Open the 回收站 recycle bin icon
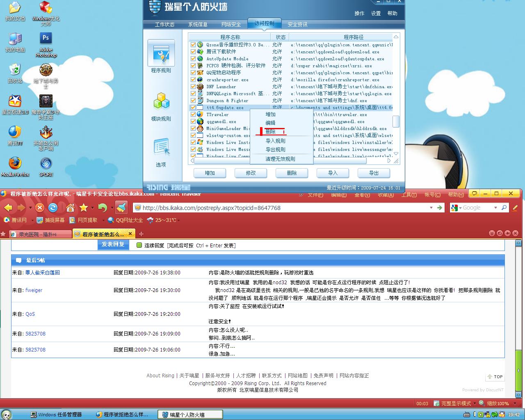The width and height of the screenshot is (525, 420). [15, 73]
